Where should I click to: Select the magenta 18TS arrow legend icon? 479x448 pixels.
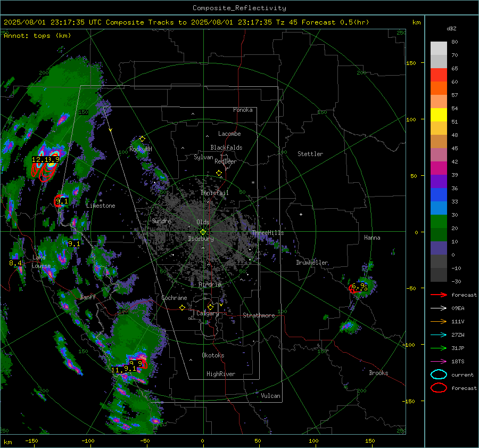pos(439,362)
